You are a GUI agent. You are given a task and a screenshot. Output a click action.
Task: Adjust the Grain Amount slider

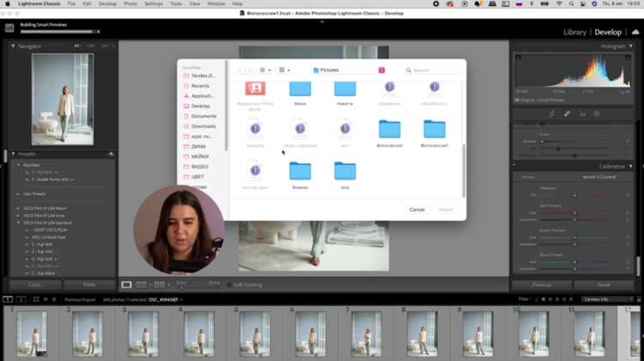tap(575, 141)
